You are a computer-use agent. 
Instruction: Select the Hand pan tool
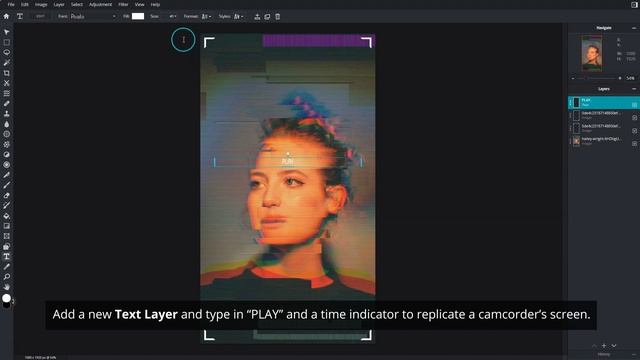pos(7,287)
